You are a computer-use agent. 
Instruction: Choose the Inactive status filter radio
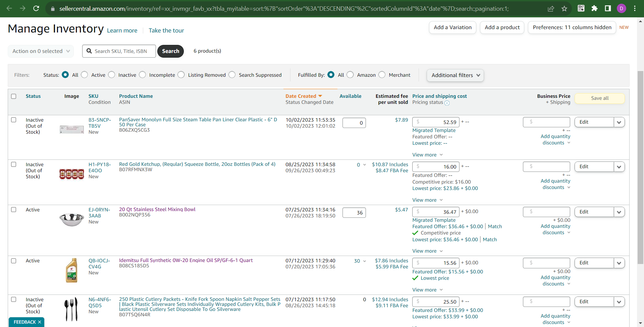coord(112,75)
